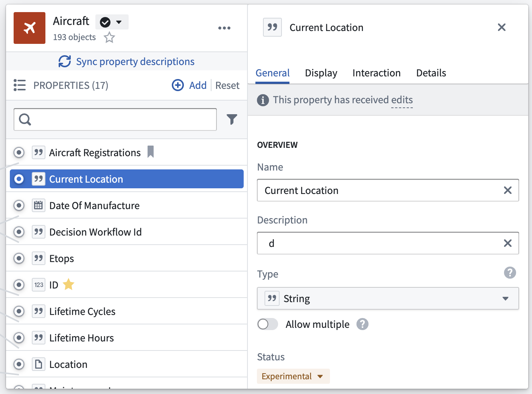
Task: Toggle radio button for Decision Workflow Id
Action: tap(19, 232)
